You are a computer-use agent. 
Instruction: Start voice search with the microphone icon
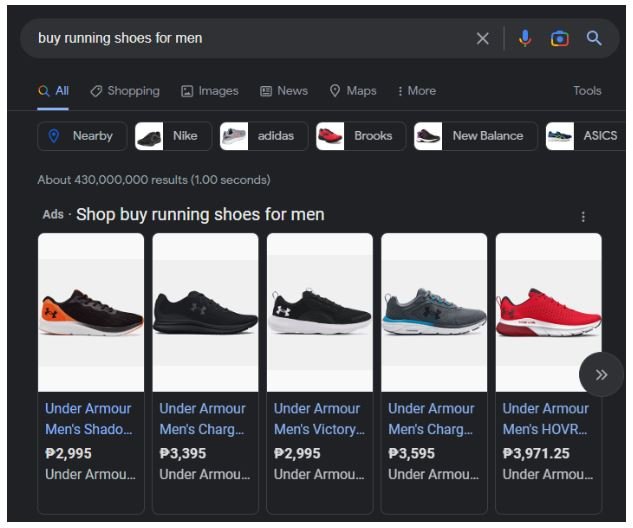tap(525, 39)
